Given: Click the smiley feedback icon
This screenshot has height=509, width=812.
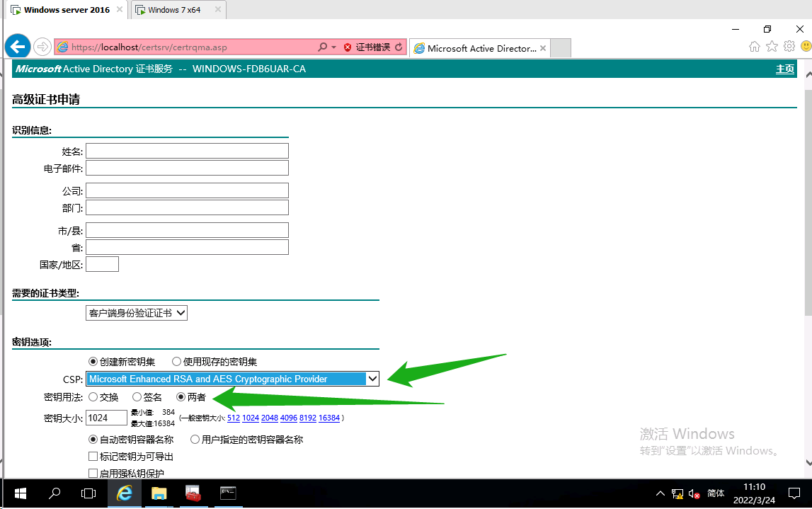Looking at the screenshot, I should (806, 47).
